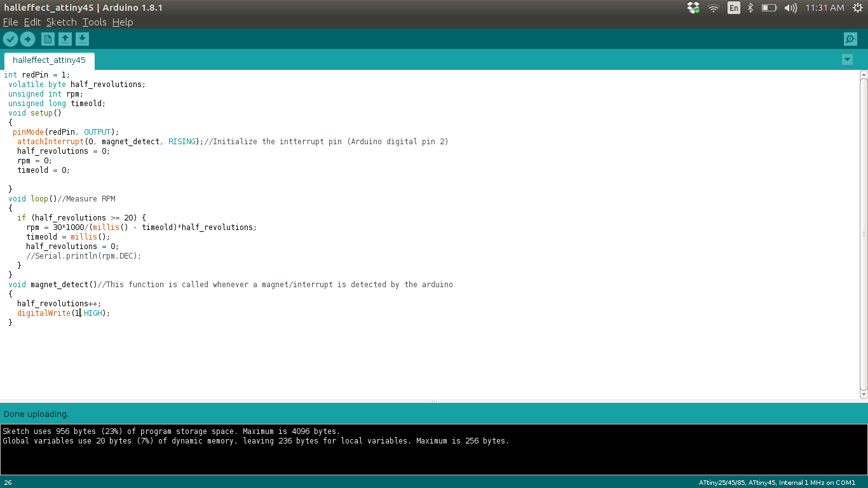Screen dimensions: 868x488
Task: Open the File menu
Action: [10, 22]
